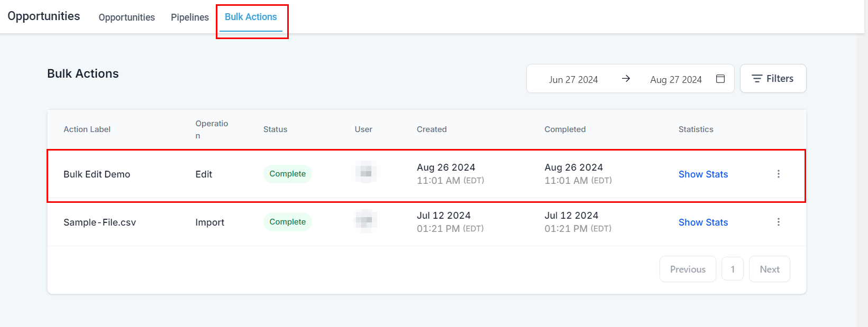Show Stats for Bulk Edit Demo

tap(703, 174)
